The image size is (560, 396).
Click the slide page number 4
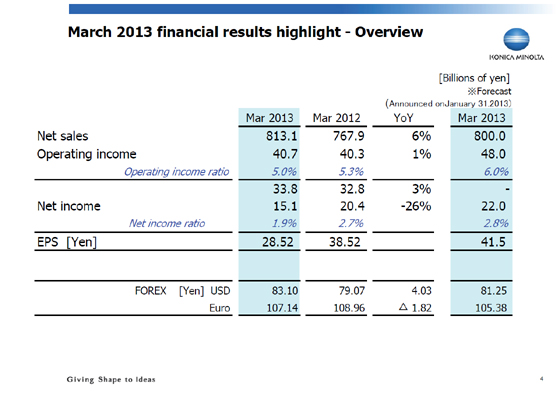click(x=542, y=379)
